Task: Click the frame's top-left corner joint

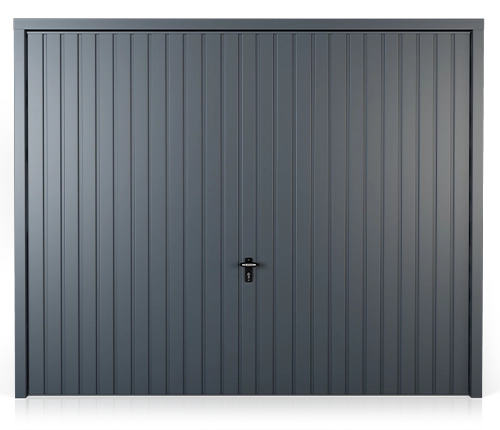Action: 20,25
